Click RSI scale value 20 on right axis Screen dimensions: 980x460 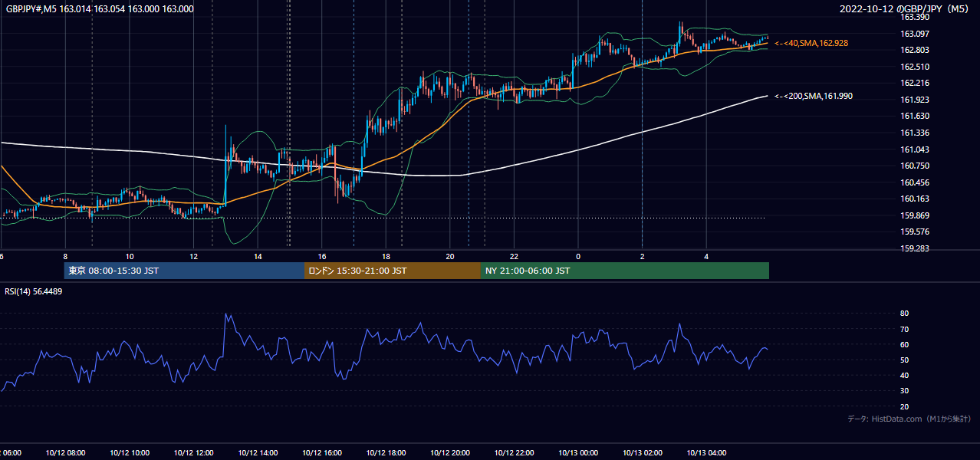tap(904, 406)
